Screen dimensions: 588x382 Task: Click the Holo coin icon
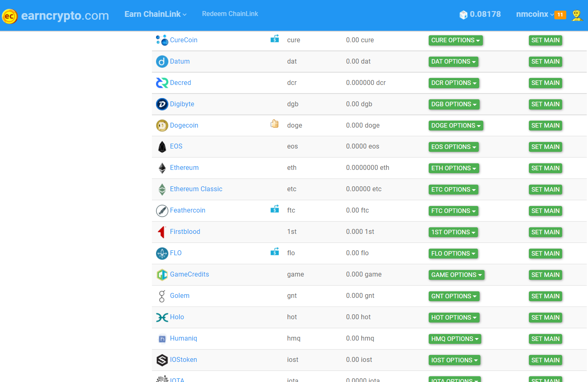point(162,318)
